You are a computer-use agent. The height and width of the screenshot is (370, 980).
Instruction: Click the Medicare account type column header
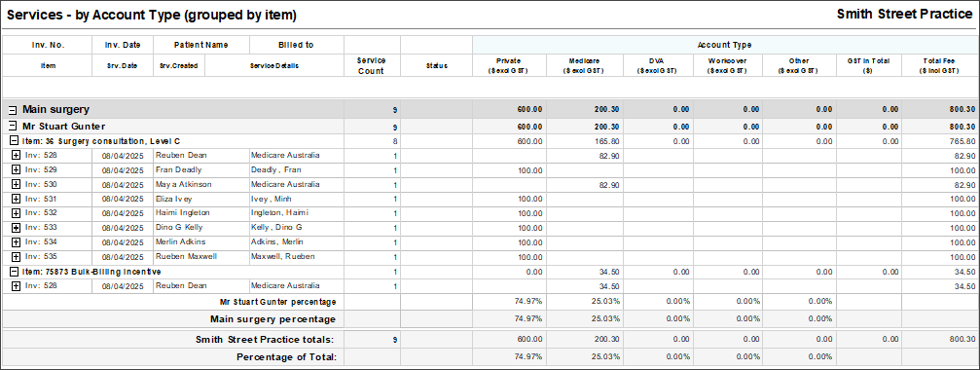coord(585,65)
